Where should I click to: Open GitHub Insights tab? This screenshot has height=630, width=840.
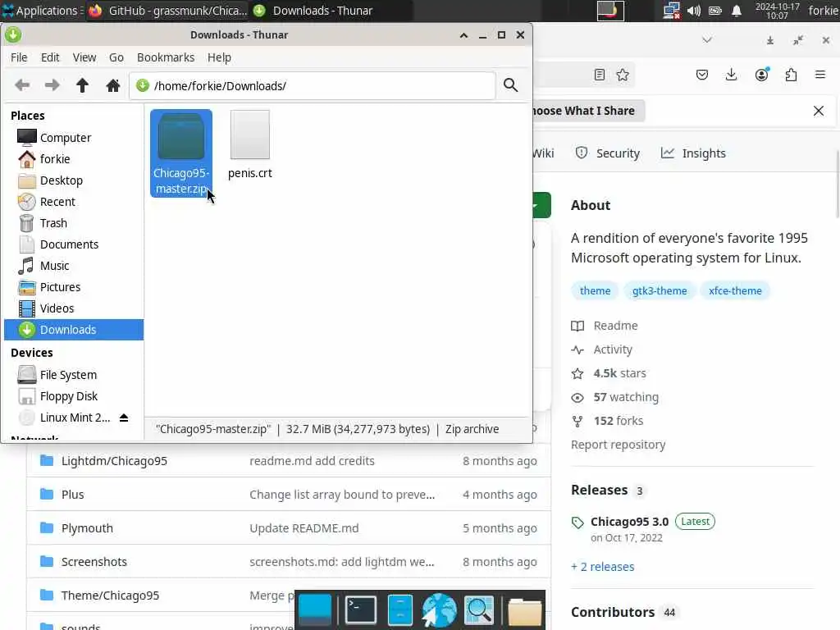click(x=693, y=153)
